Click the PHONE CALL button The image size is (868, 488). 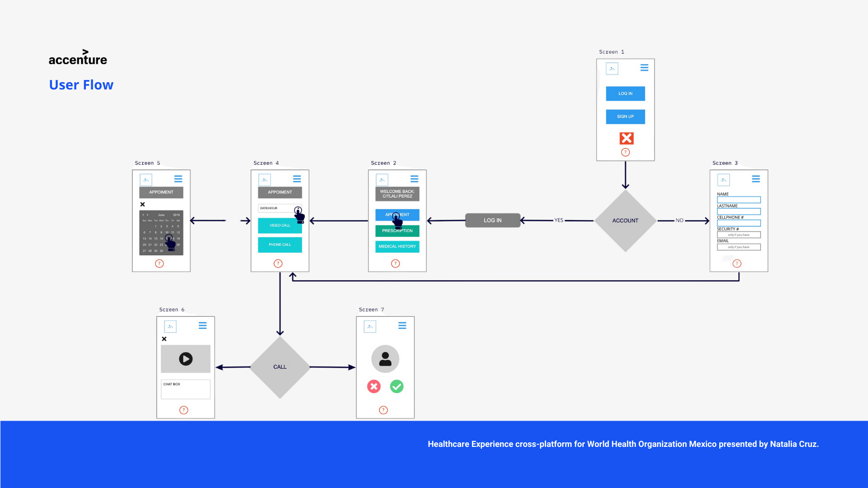(x=280, y=244)
